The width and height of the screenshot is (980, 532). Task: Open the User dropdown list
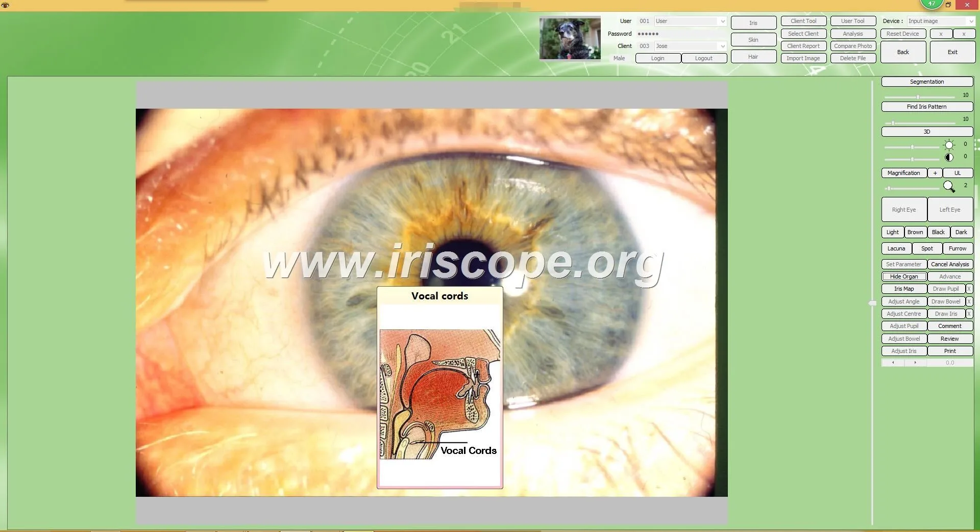tap(723, 21)
